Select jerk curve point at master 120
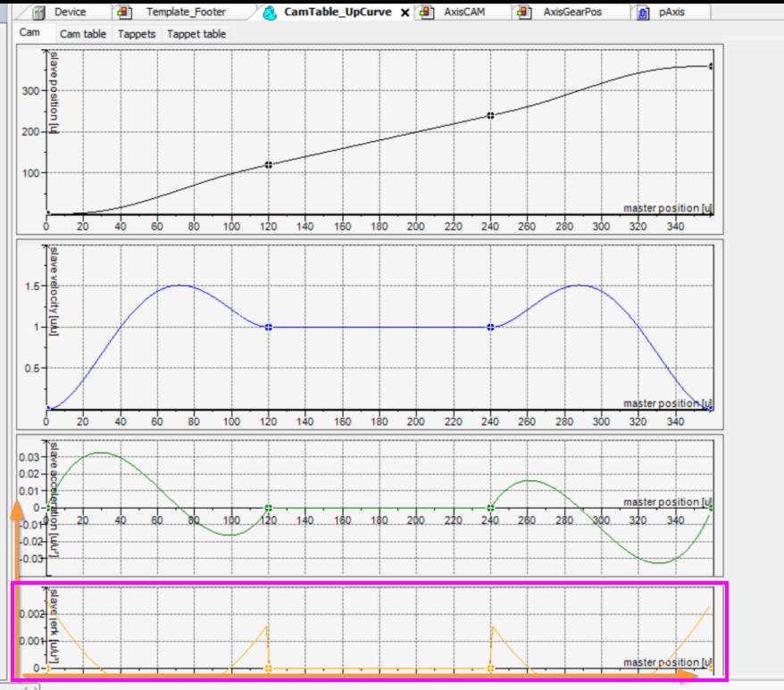 tap(269, 669)
